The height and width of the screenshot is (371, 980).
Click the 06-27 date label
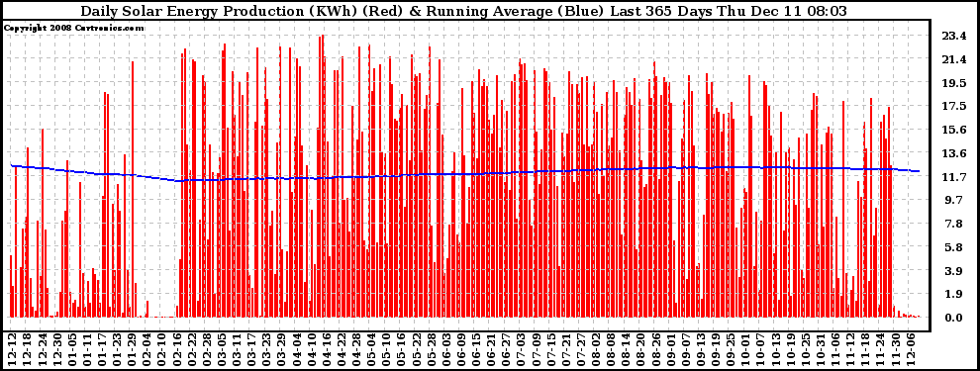[x=506, y=349]
